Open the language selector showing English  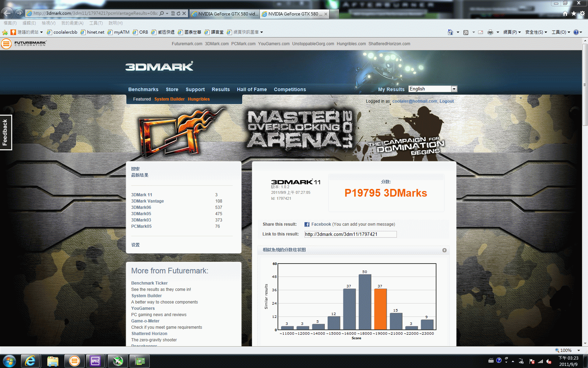[x=433, y=89]
